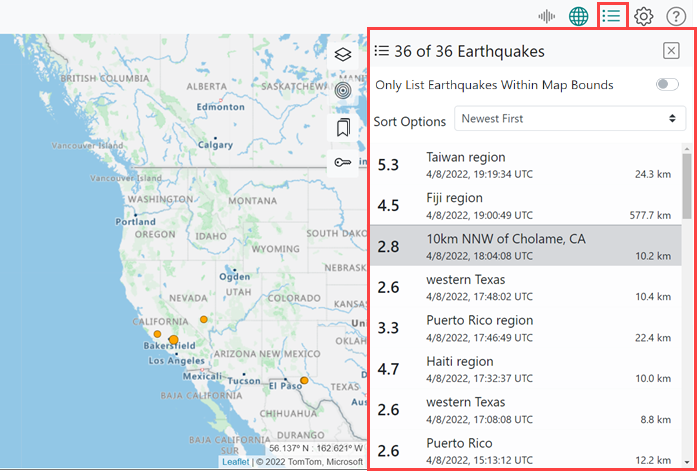Click the globe map view icon
The width and height of the screenshot is (697, 471).
point(578,16)
